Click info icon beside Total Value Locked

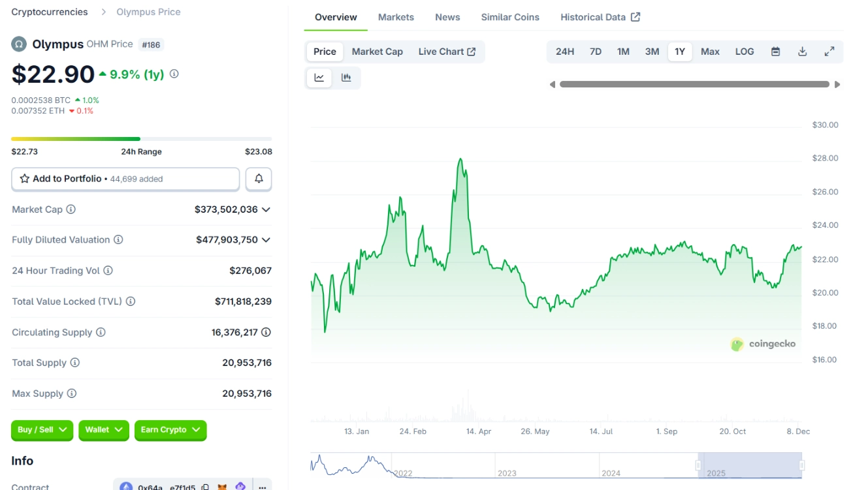pyautogui.click(x=131, y=301)
